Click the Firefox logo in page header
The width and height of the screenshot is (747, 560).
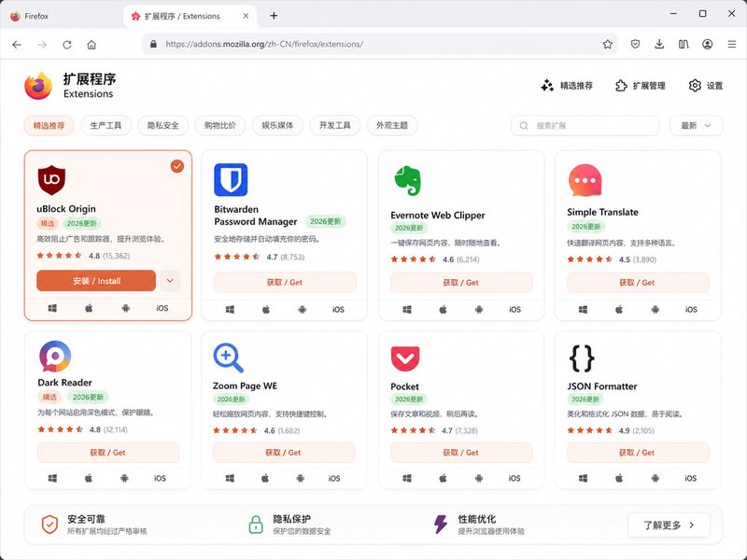pyautogui.click(x=38, y=86)
